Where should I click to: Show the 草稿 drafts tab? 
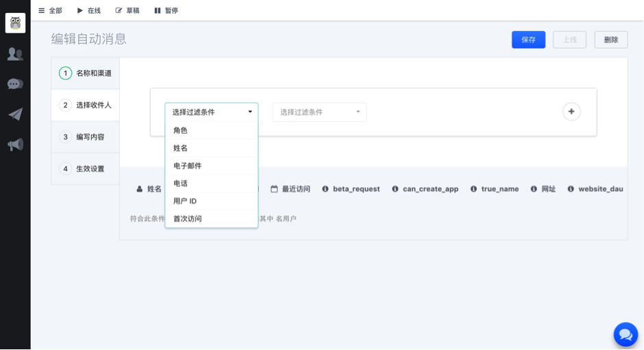pyautogui.click(x=127, y=10)
